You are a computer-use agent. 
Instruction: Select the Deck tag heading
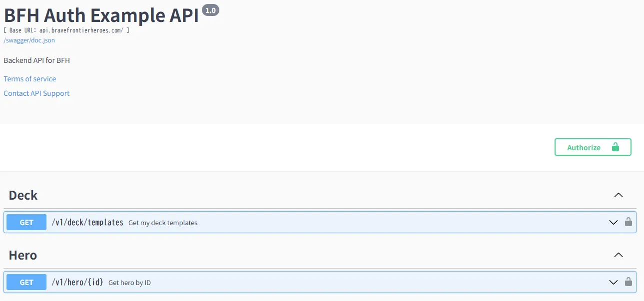[x=23, y=195]
